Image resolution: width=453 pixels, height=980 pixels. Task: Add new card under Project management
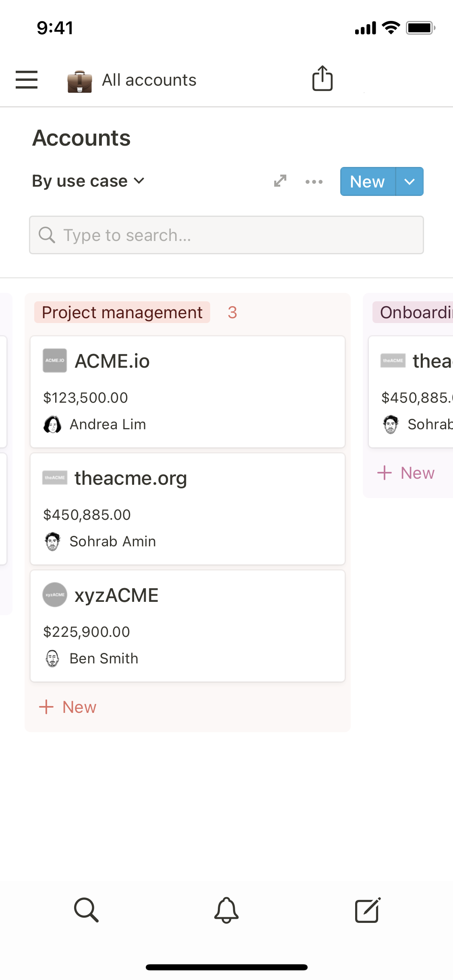pos(68,707)
